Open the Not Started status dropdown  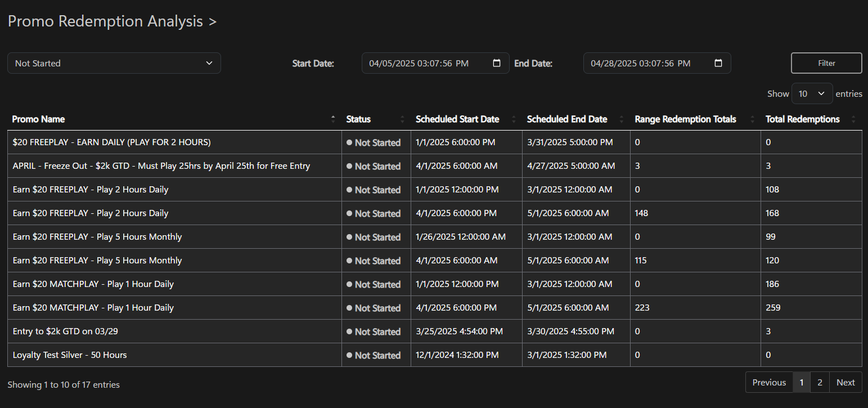[x=114, y=63]
